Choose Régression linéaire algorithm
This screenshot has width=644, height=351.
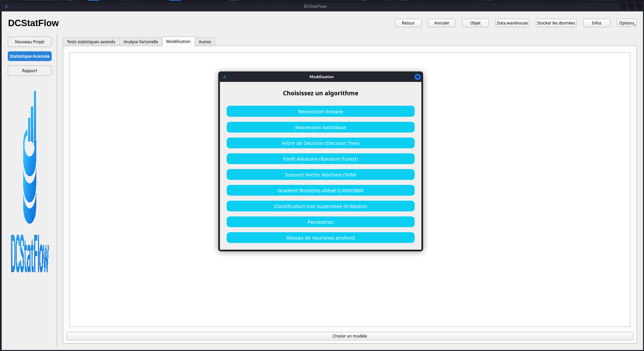[320, 111]
